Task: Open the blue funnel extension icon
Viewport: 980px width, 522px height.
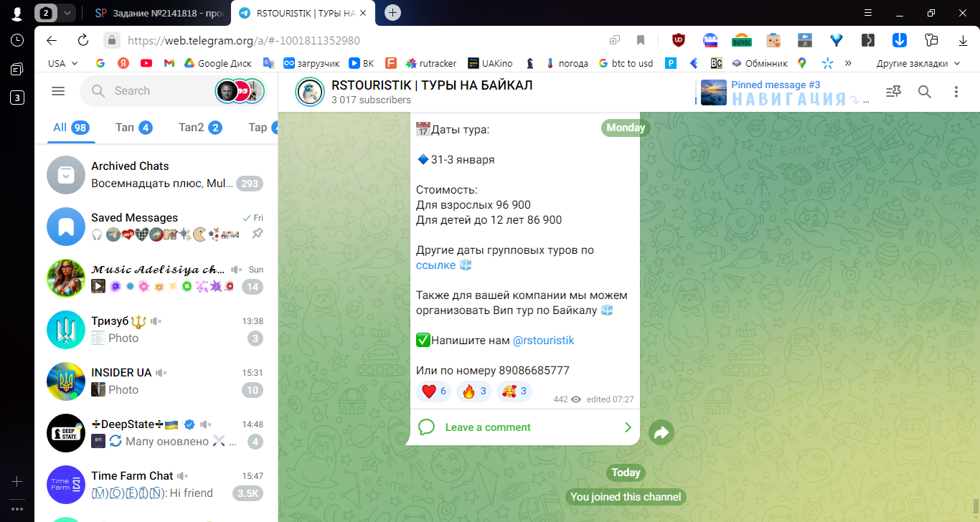Action: (836, 40)
